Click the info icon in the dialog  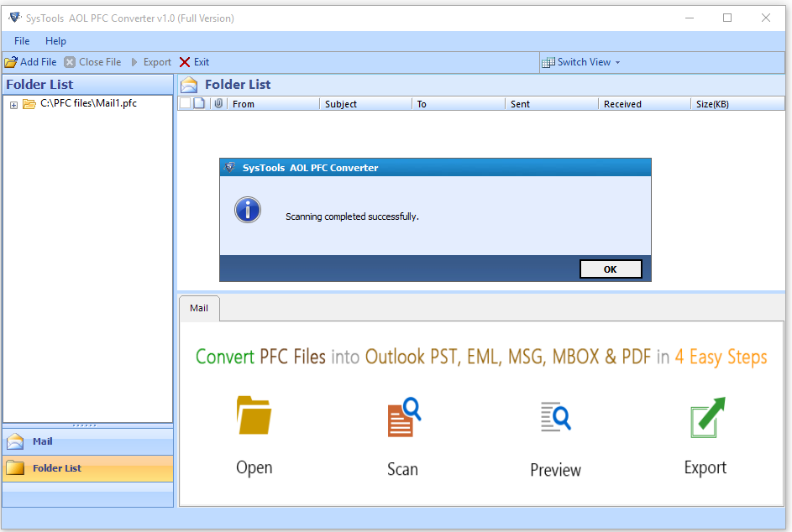(x=248, y=210)
